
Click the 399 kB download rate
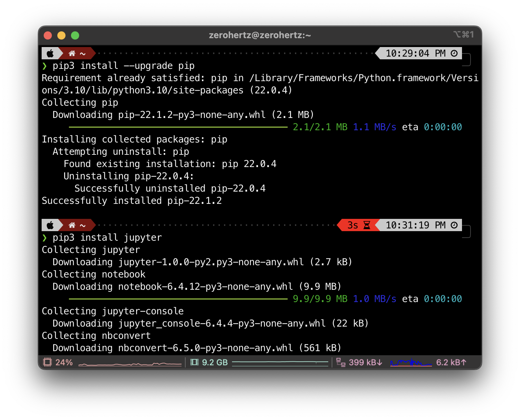[365, 362]
